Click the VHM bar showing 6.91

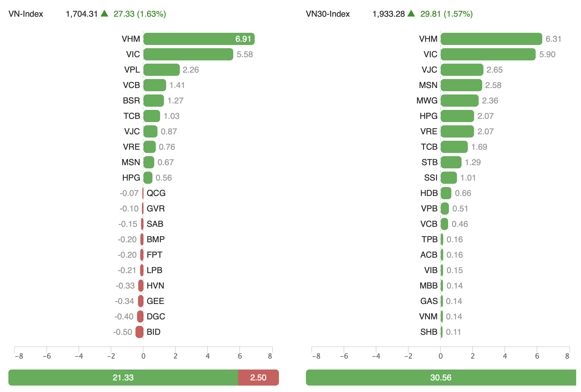click(x=199, y=39)
